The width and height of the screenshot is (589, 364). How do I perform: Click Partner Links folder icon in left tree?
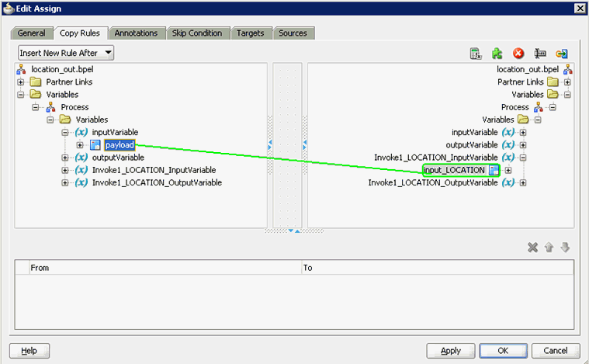(x=36, y=81)
